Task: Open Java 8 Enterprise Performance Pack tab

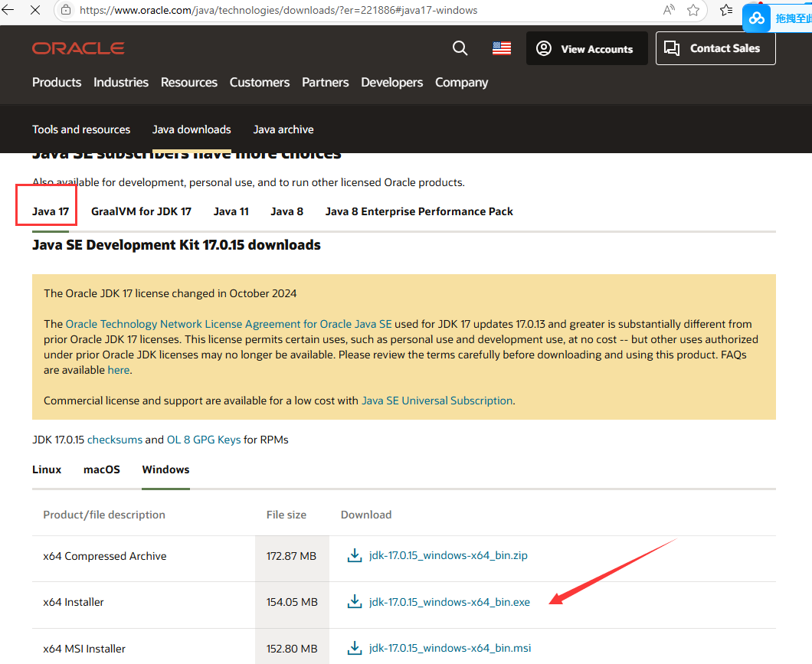Action: pos(419,211)
